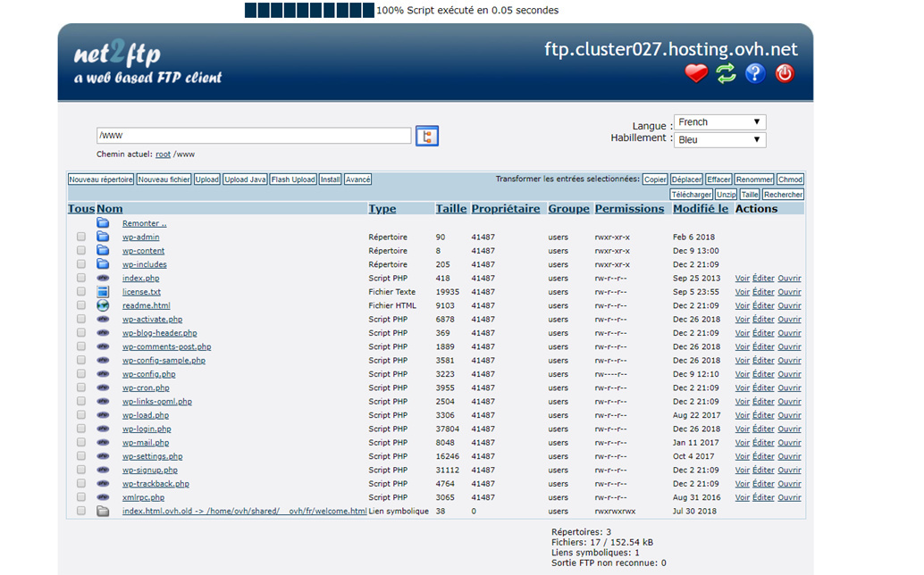This screenshot has width=924, height=575.
Task: Sort files by the Permissions column header
Action: tap(629, 209)
